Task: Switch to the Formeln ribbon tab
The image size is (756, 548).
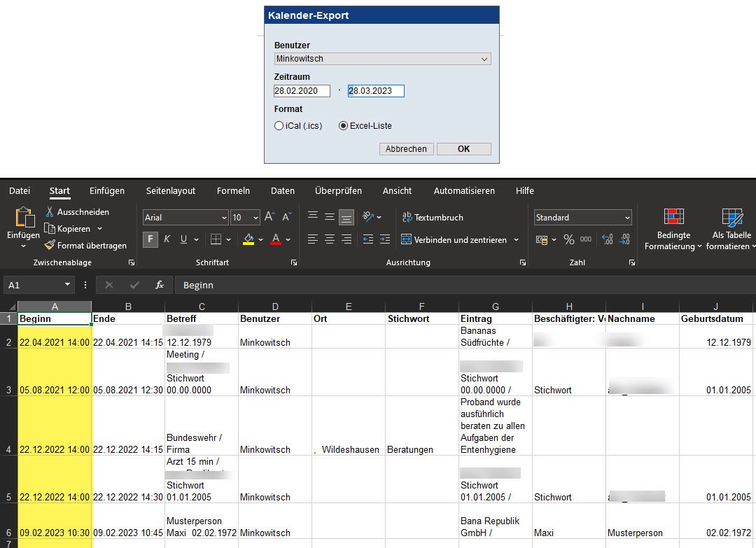Action: coord(233,191)
